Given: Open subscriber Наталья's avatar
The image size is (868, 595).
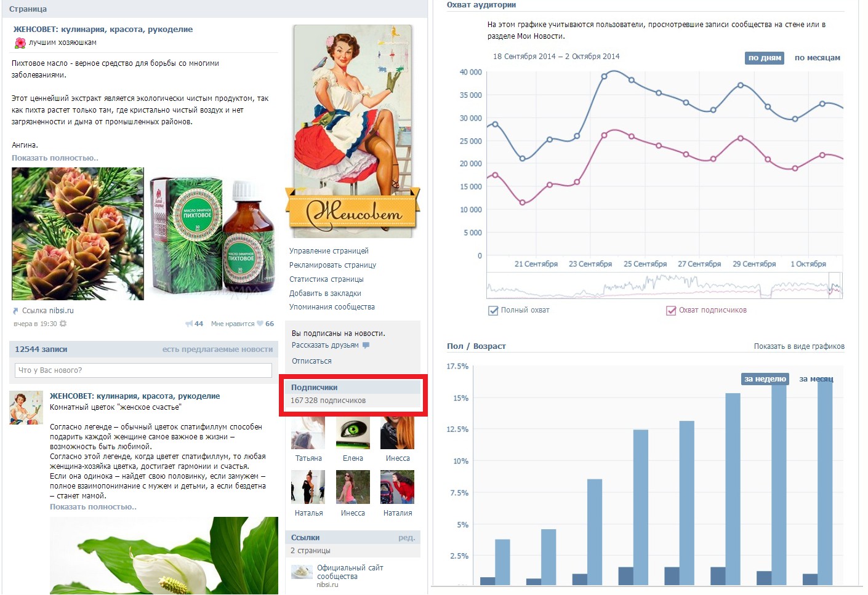Looking at the screenshot, I should tap(308, 487).
